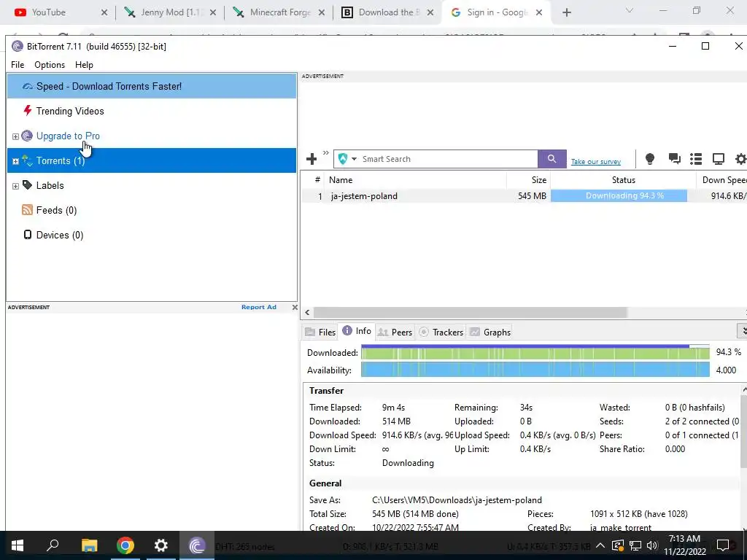This screenshot has height=560, width=747.
Task: Expand the Labels tree node
Action: point(15,186)
